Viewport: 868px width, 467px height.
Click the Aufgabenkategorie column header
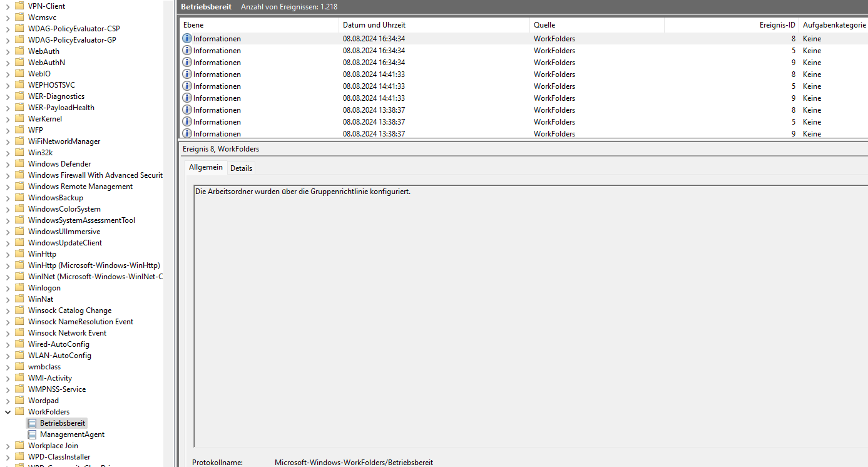coord(834,25)
